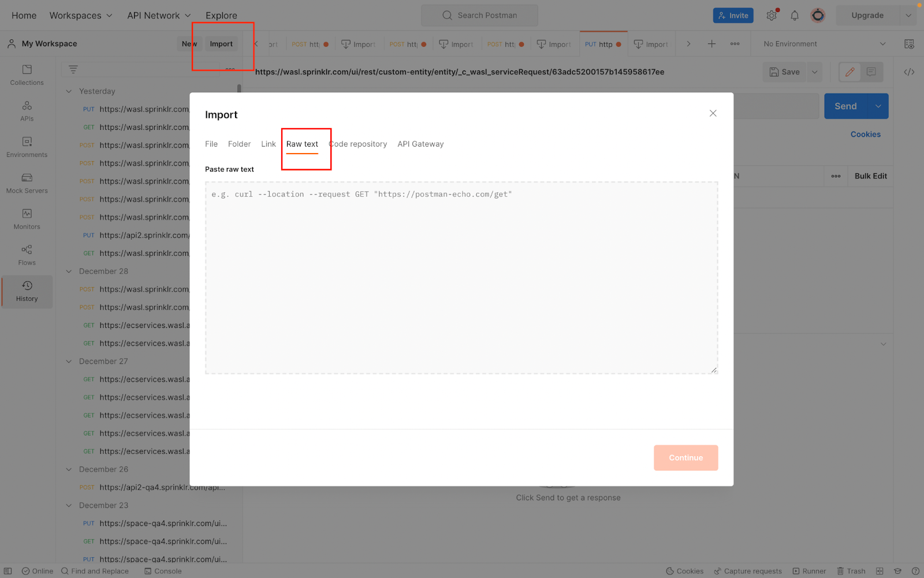The height and width of the screenshot is (578, 924).
Task: Open the notifications bell
Action: [x=795, y=16]
